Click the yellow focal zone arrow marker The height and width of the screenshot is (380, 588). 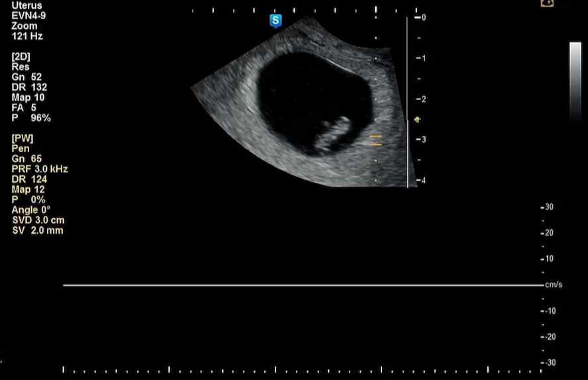pyautogui.click(x=417, y=120)
